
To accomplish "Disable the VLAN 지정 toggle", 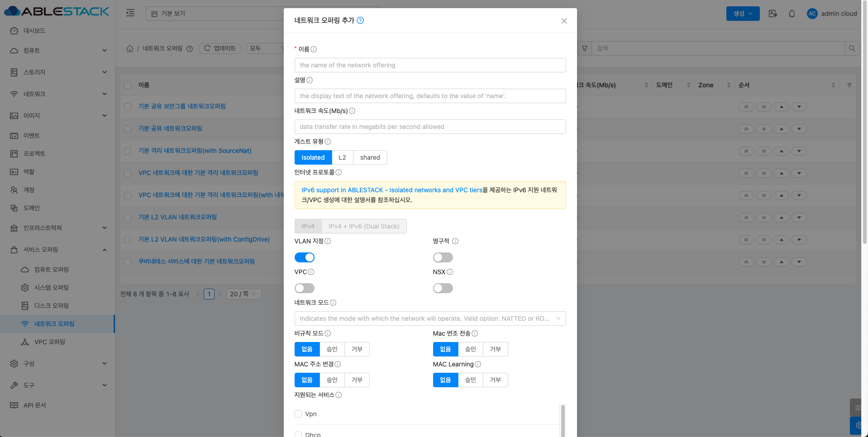I will tap(305, 257).
